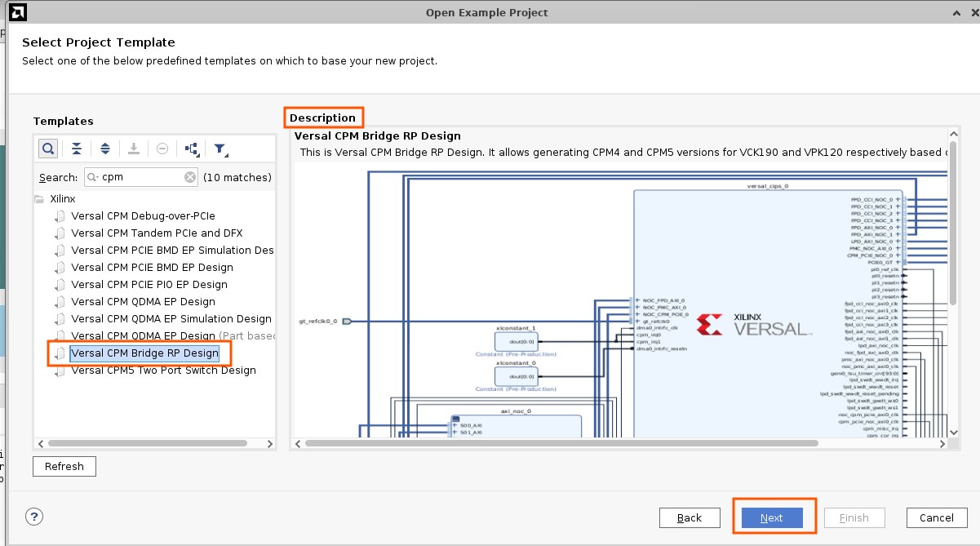The image size is (980, 546).
Task: Click the Refresh button
Action: 64,466
